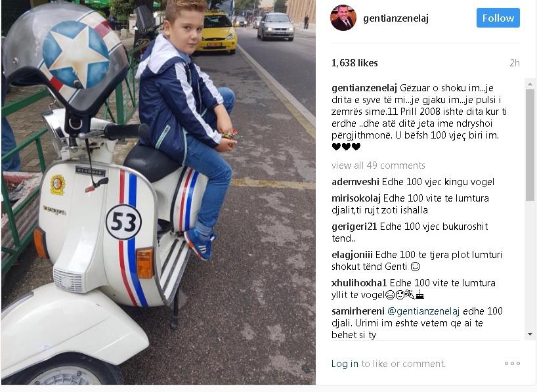Click the comments scrollbar up arrow
This screenshot has height=392, width=537.
coord(530,84)
